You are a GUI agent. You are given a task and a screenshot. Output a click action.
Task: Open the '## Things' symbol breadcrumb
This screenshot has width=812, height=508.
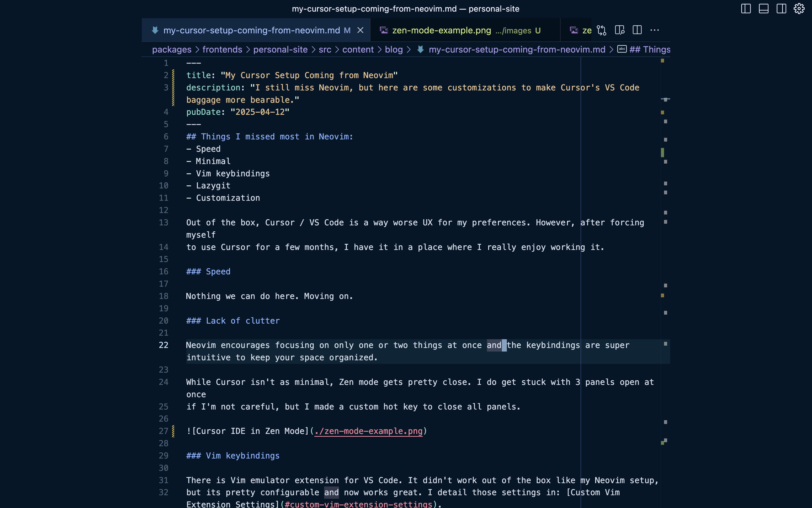pyautogui.click(x=650, y=49)
